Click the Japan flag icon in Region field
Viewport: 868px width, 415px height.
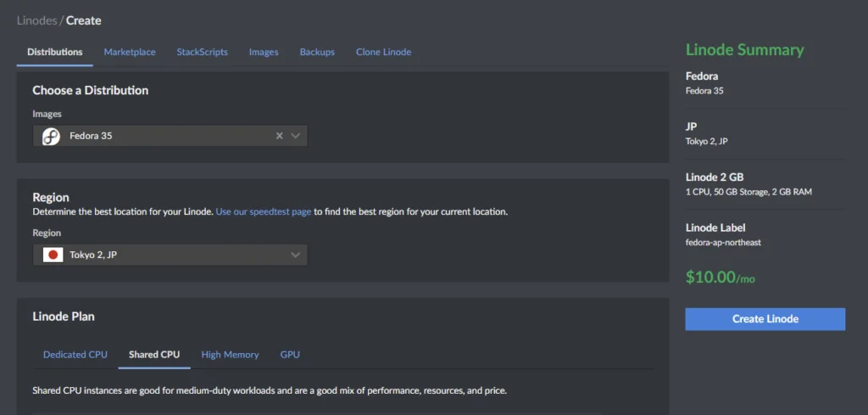[x=53, y=255]
